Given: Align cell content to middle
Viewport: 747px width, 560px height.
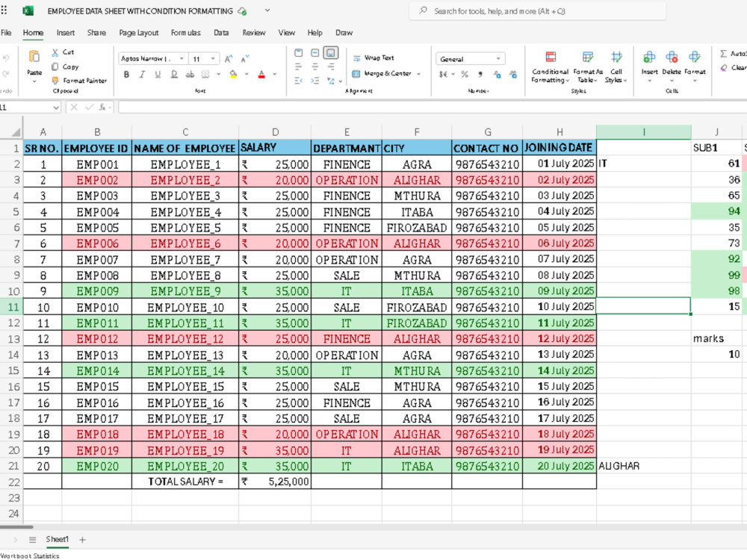Looking at the screenshot, I should (315, 53).
